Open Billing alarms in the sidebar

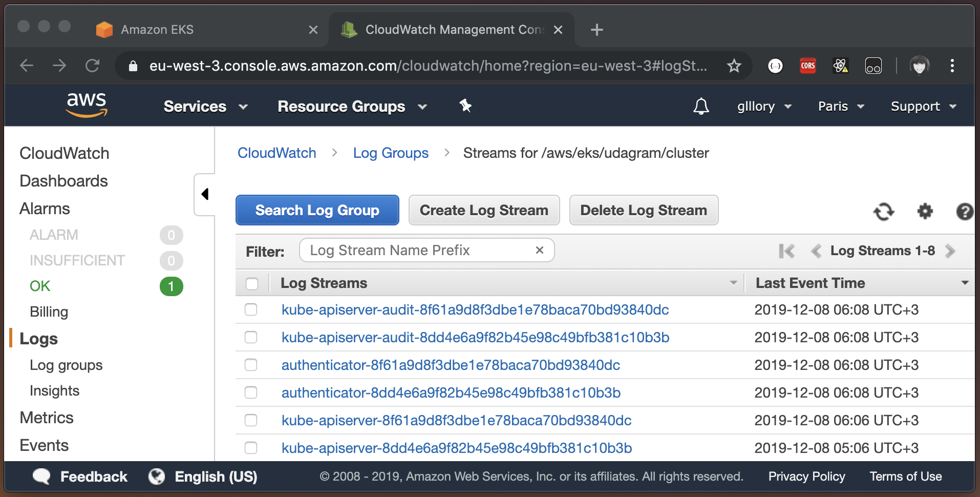(x=49, y=312)
